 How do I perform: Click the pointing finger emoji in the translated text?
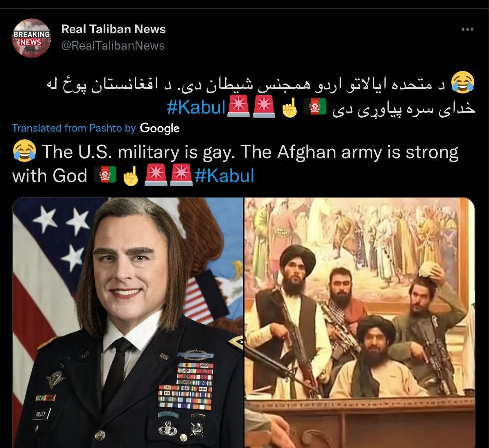130,175
